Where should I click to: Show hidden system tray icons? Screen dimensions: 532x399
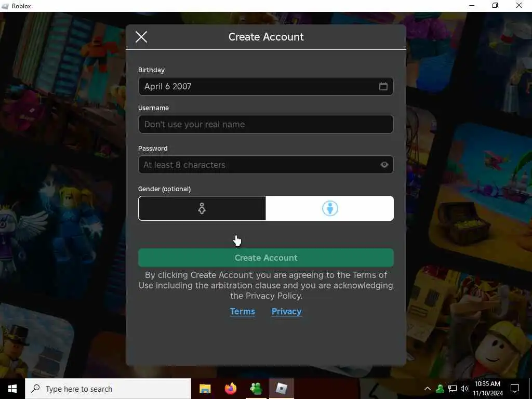click(x=428, y=389)
